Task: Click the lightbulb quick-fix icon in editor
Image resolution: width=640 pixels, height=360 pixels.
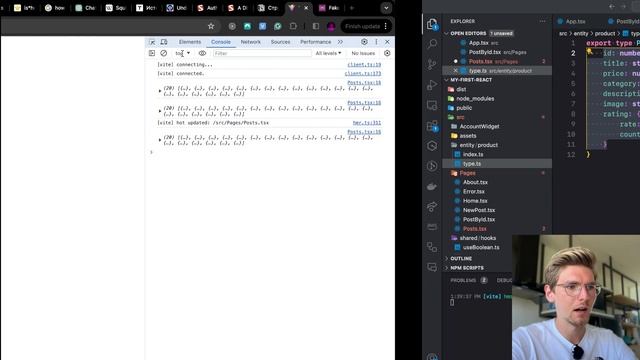Action: [x=589, y=51]
